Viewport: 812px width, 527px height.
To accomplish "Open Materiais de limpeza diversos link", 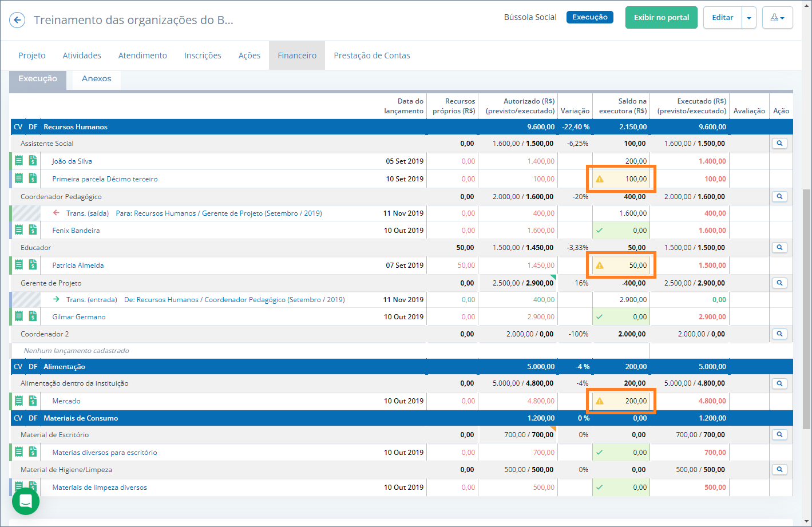I will pos(100,488).
